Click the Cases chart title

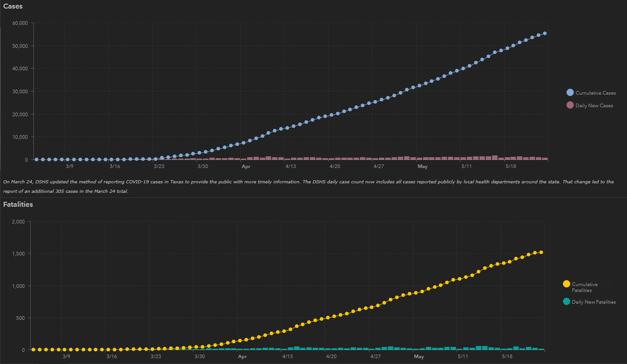click(x=13, y=6)
